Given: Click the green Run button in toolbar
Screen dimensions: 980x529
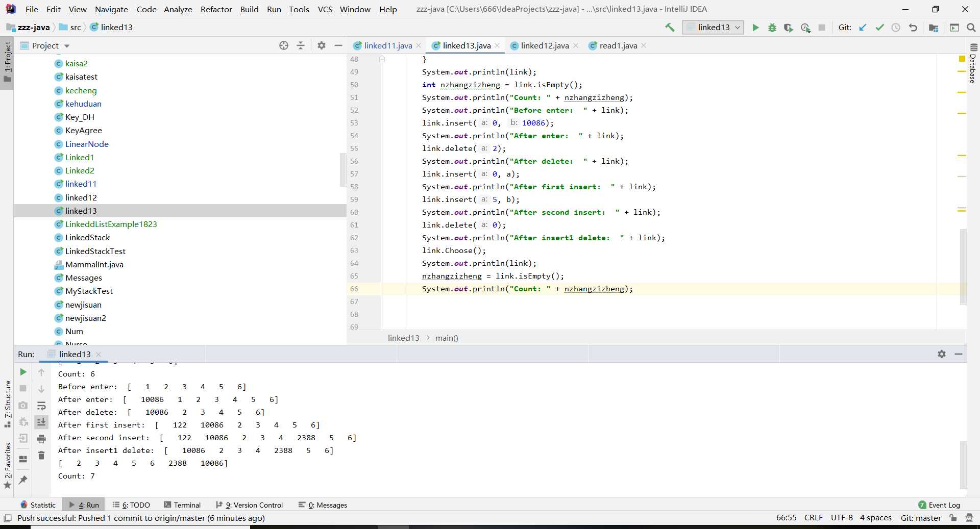Looking at the screenshot, I should click(x=755, y=28).
